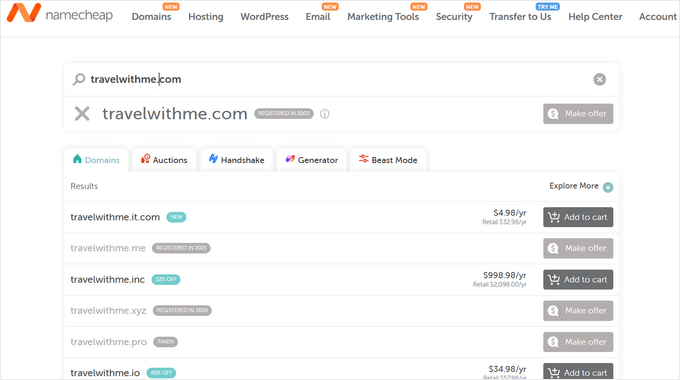The width and height of the screenshot is (680, 380).
Task: Click the 52% OFF badge on travelwithme.inc
Action: (x=166, y=279)
